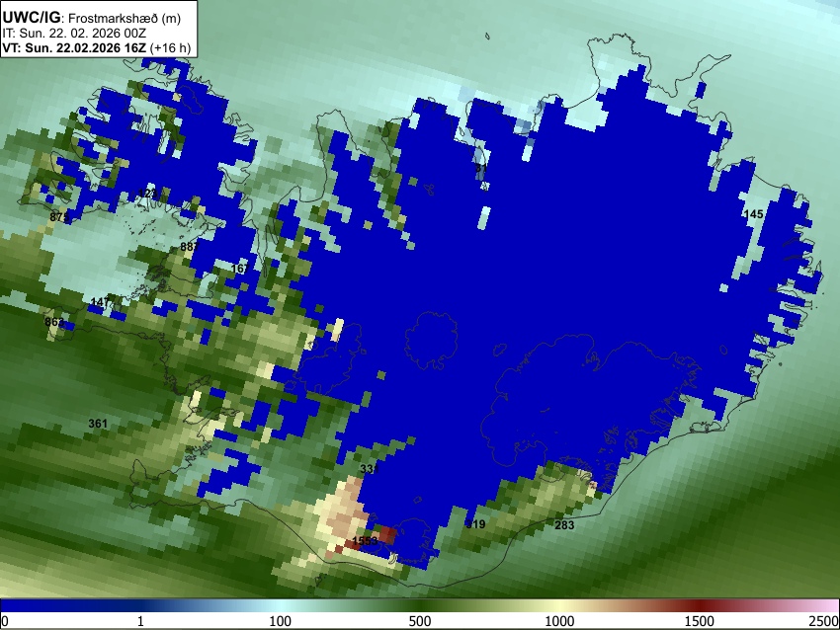Click the color scale tick label '500'
The height and width of the screenshot is (630, 840).
[x=419, y=621]
